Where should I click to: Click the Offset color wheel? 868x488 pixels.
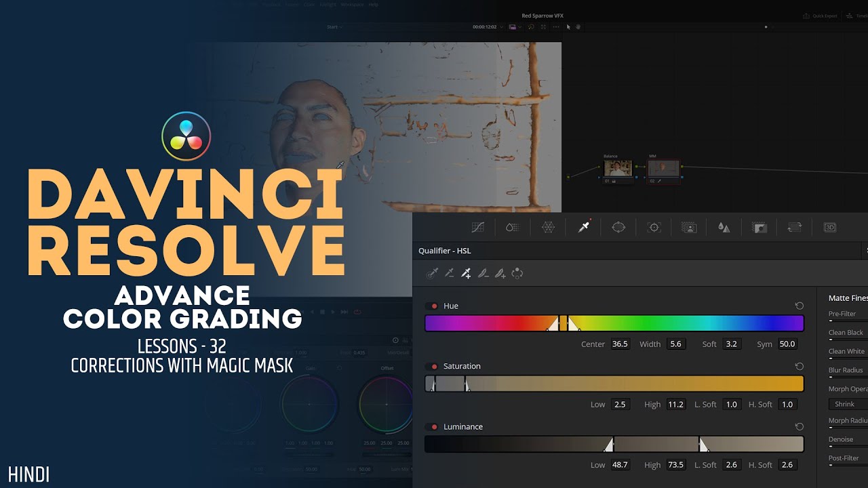point(387,404)
